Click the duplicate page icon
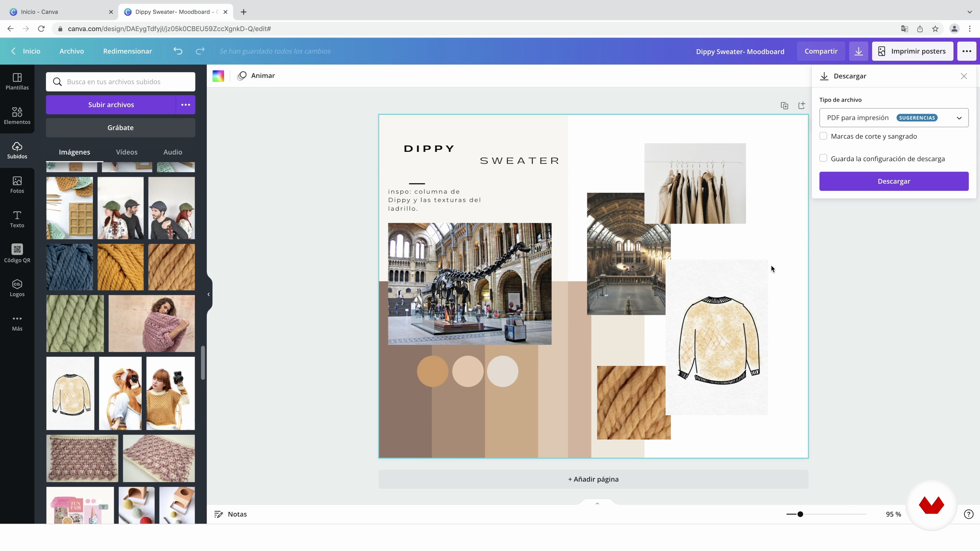This screenshot has height=551, width=980. [785, 106]
